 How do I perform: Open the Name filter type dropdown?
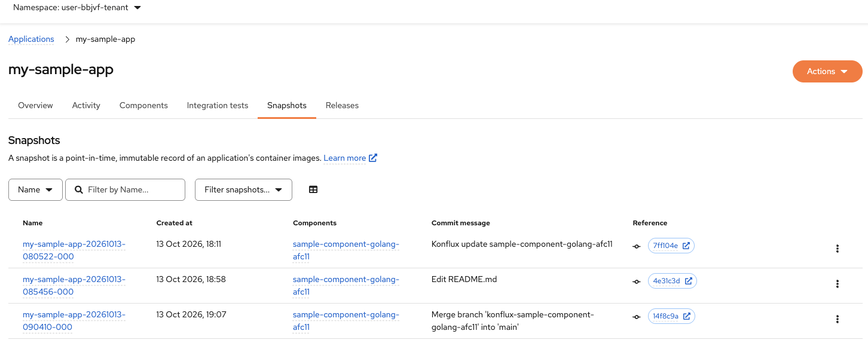(35, 189)
